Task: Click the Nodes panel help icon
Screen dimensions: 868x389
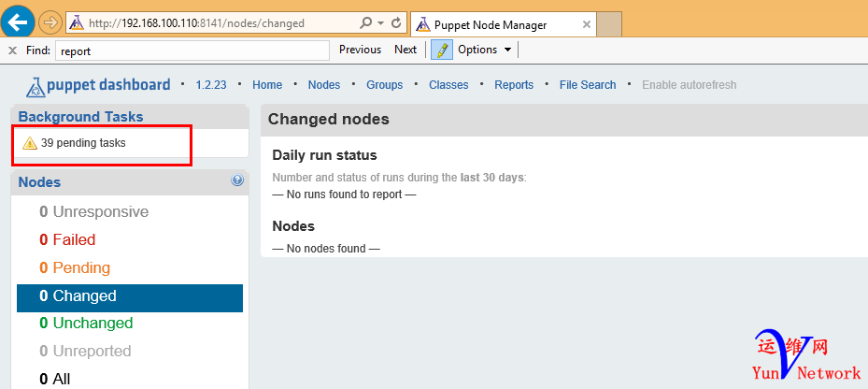Action: (x=237, y=181)
